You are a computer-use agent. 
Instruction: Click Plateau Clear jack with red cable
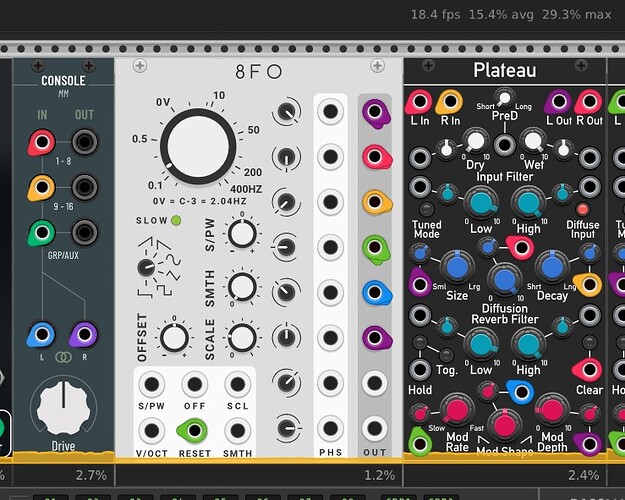tap(588, 369)
